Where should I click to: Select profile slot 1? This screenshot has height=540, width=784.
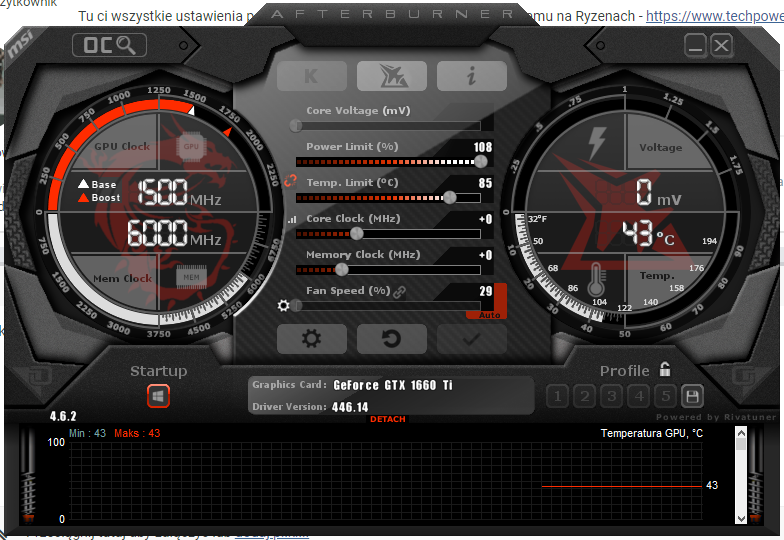[x=559, y=396]
